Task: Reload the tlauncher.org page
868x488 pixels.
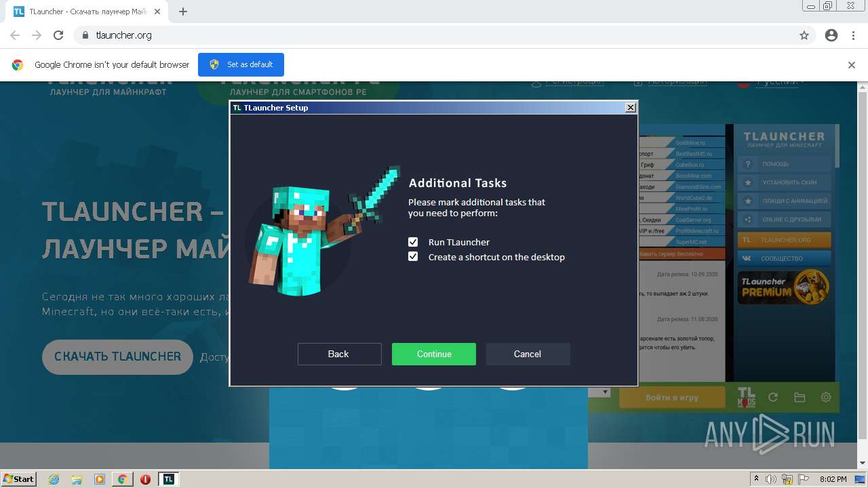Action: pos(58,35)
